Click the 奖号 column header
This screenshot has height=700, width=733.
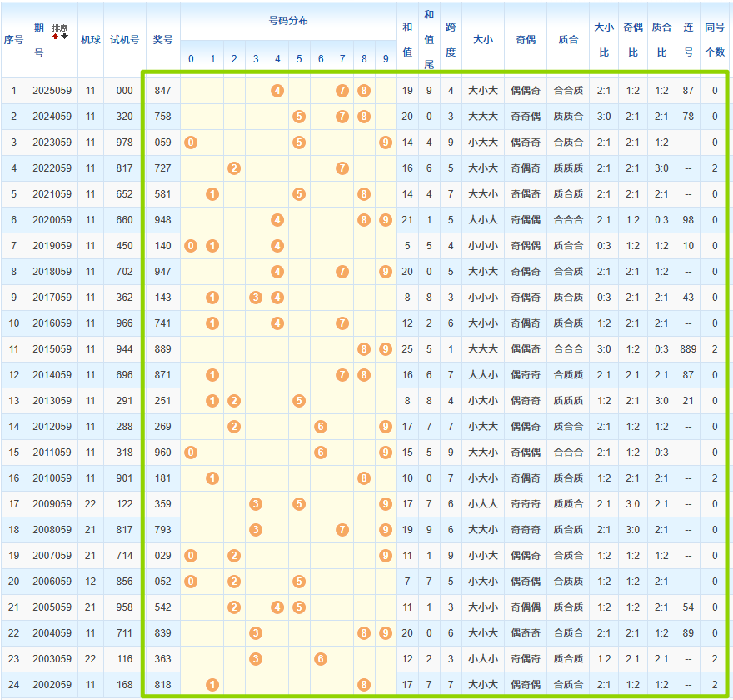(x=163, y=39)
